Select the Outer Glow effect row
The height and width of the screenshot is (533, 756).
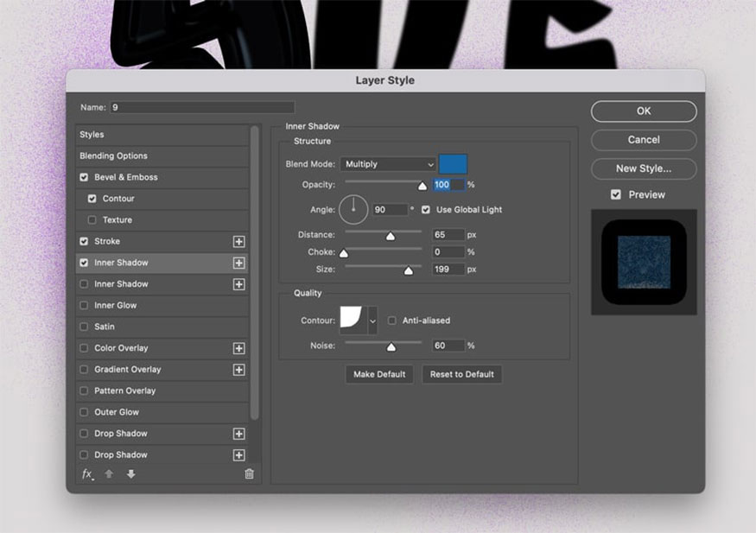point(116,412)
